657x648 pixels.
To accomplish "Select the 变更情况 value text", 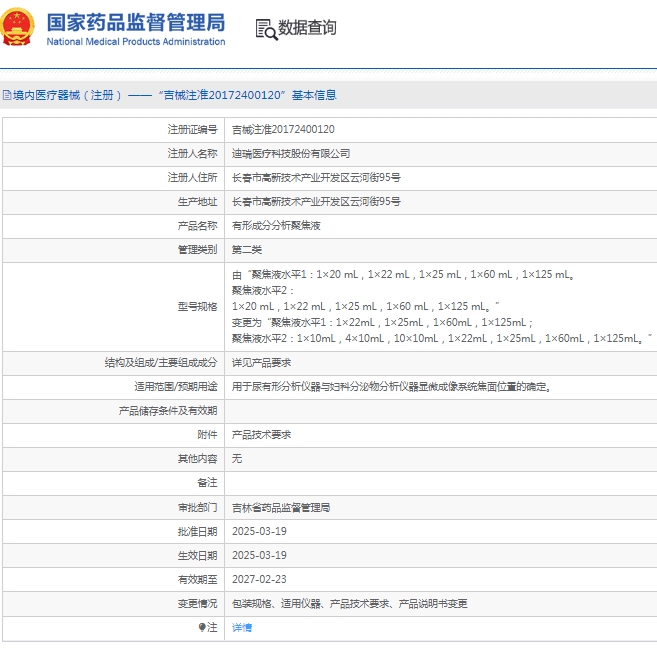I will click(x=350, y=604).
